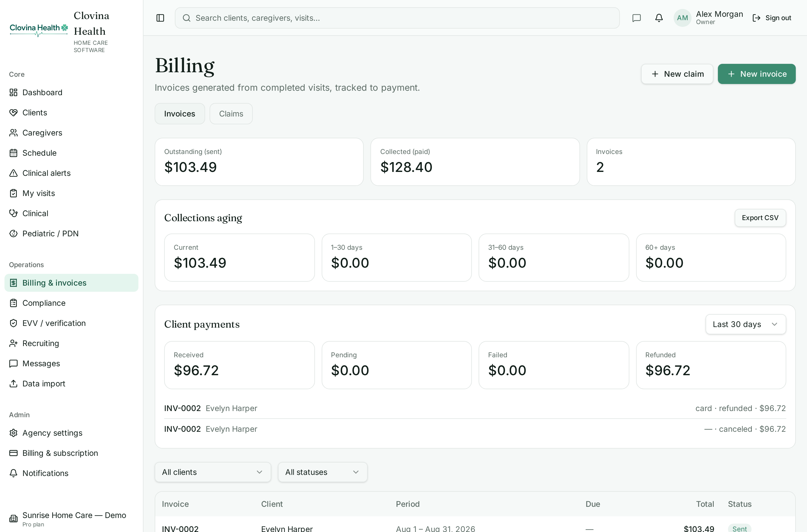Click the Schedule calendar icon
Viewport: 807px width, 532px height.
13,153
